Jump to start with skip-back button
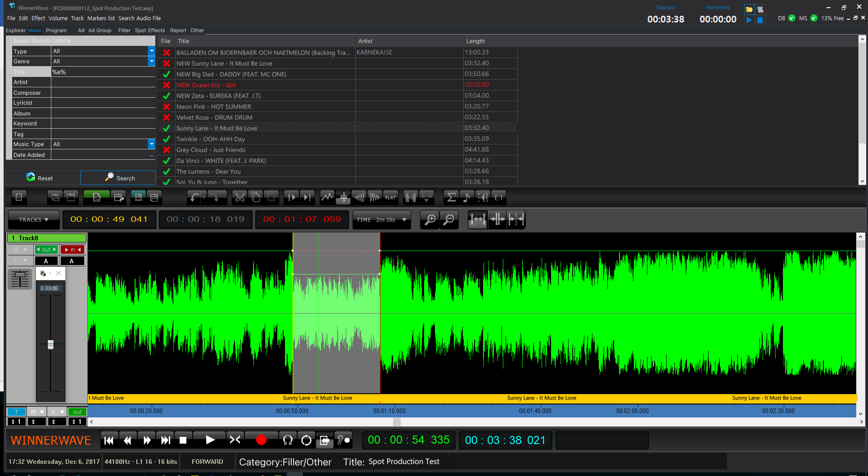This screenshot has height=476, width=868. tap(109, 440)
